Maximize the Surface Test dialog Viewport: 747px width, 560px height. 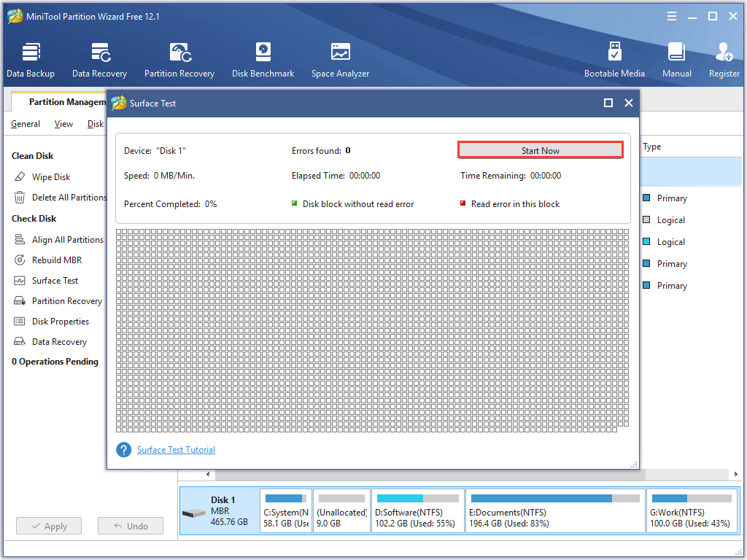[608, 103]
